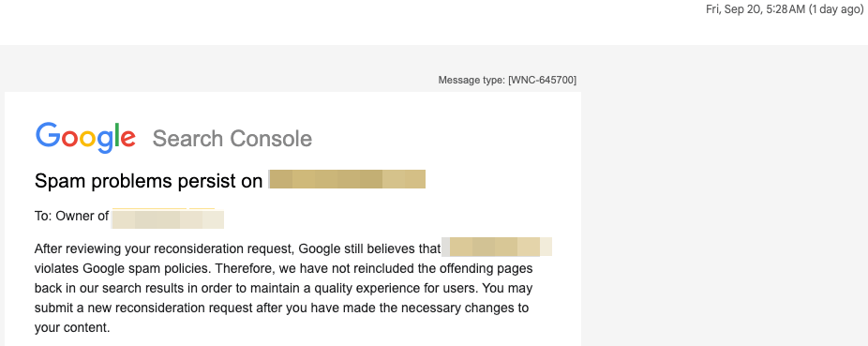
Task: Click the red letter e in Google logo
Action: point(127,140)
